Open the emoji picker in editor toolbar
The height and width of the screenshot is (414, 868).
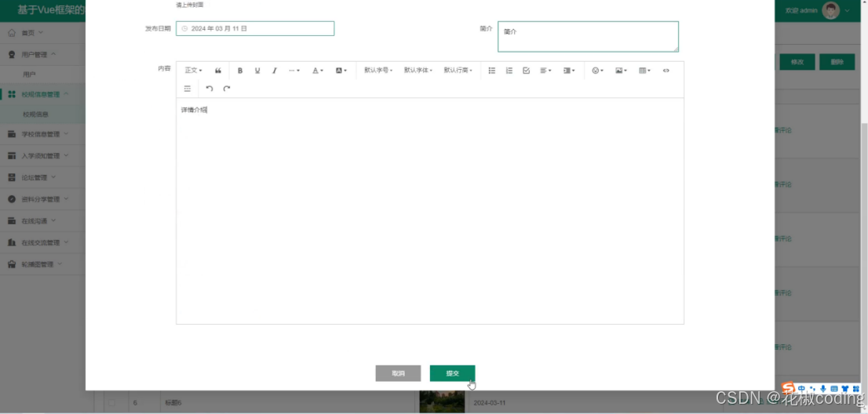[x=597, y=71]
